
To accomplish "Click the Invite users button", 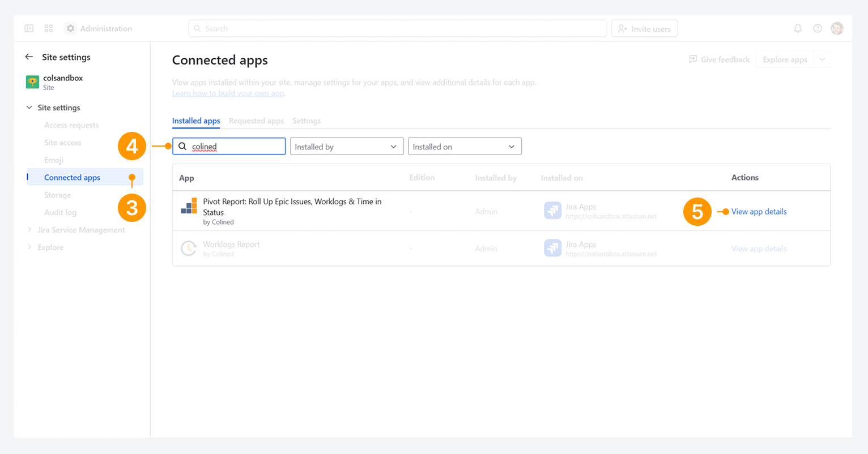I will coord(644,28).
